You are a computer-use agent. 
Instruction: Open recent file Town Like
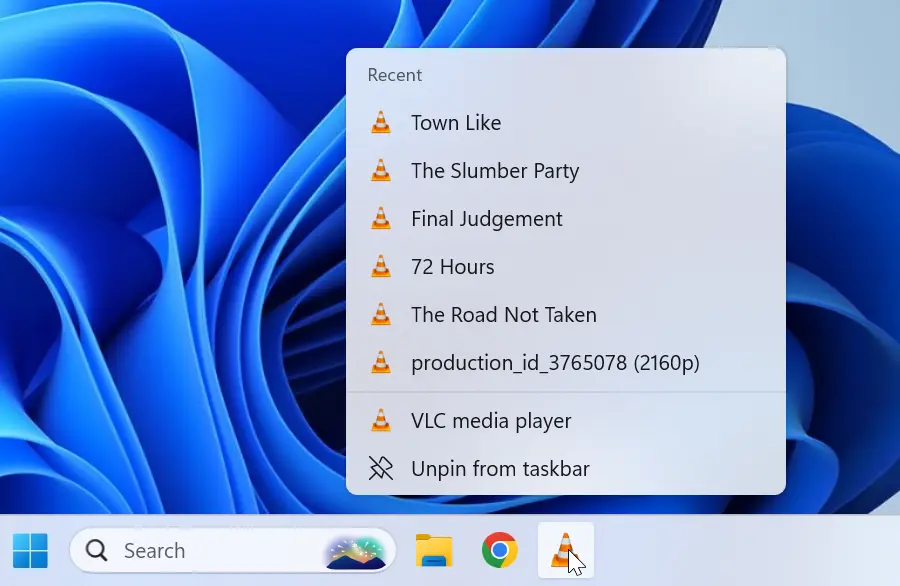coord(566,123)
